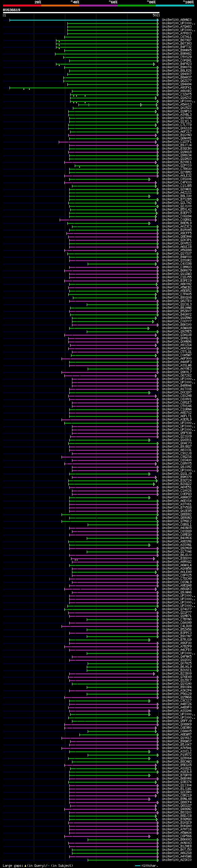The height and width of the screenshot is (868, 197).
Task: Open hit UniRef100_C8R219
Action: [176, 795]
